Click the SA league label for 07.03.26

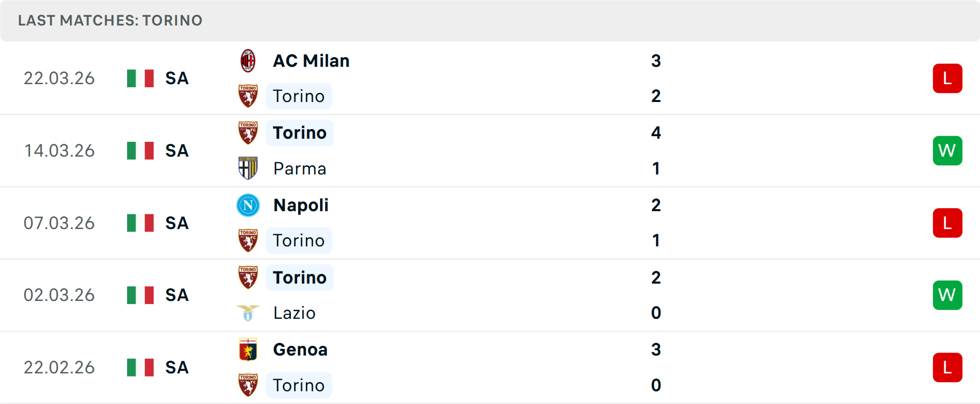pyautogui.click(x=177, y=223)
